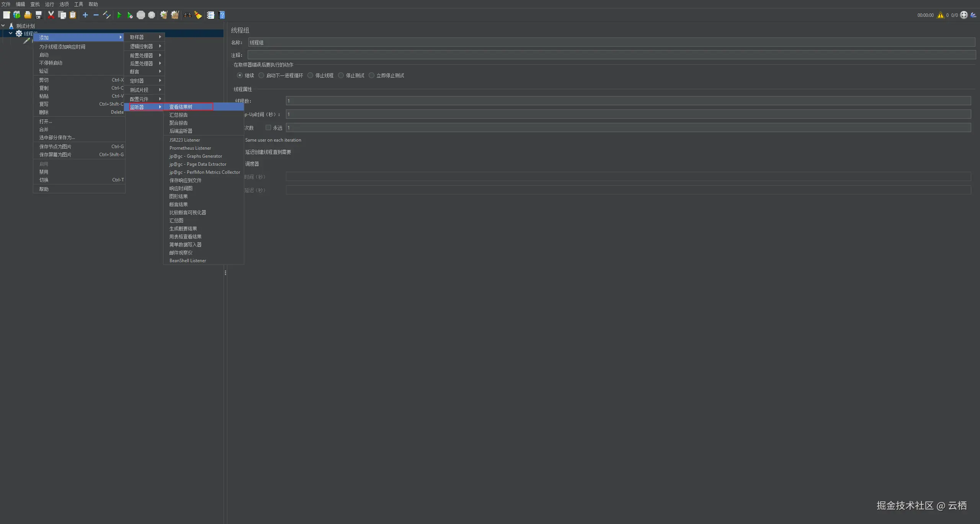The height and width of the screenshot is (524, 980).
Task: Select the 立即停止测试 radio option
Action: click(x=371, y=75)
